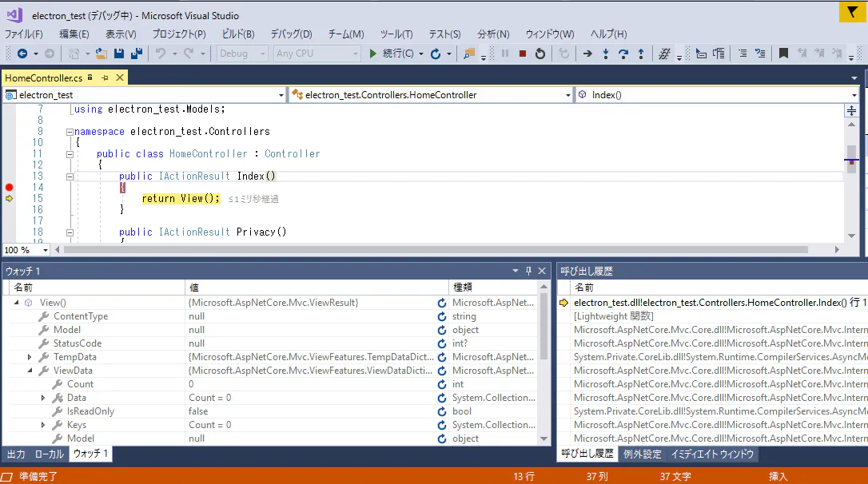
Task: Refresh the View() watch value
Action: pos(442,303)
